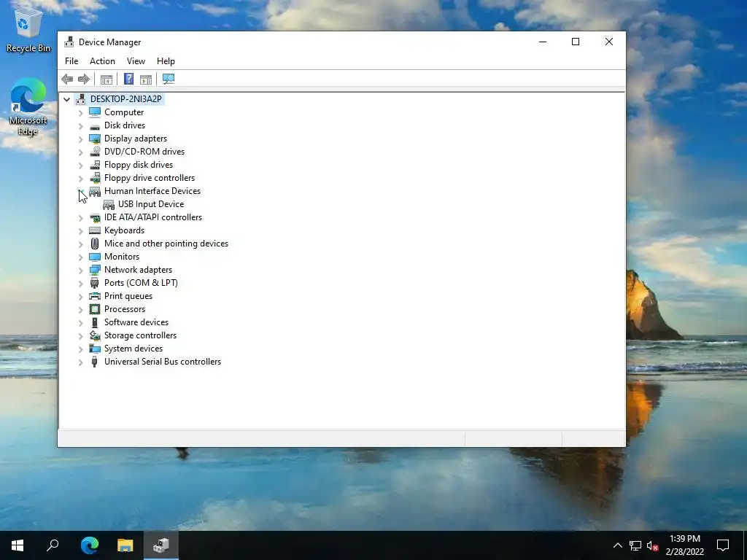Expand the DVD/CD-ROM drives category
Image resolution: width=747 pixels, height=560 pixels.
click(x=80, y=152)
